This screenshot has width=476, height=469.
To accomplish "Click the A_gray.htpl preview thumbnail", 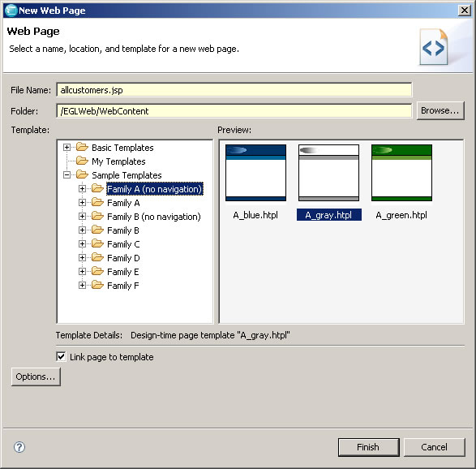I will [x=328, y=173].
